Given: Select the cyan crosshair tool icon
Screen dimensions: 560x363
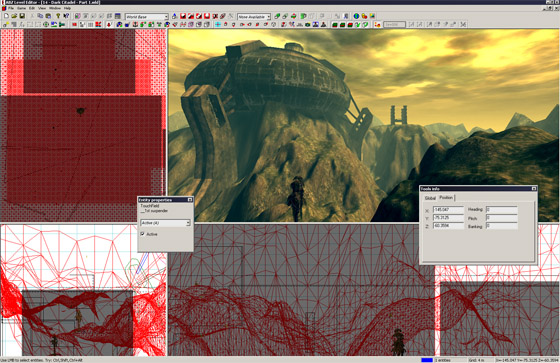Looking at the screenshot, I should pyautogui.click(x=218, y=24).
